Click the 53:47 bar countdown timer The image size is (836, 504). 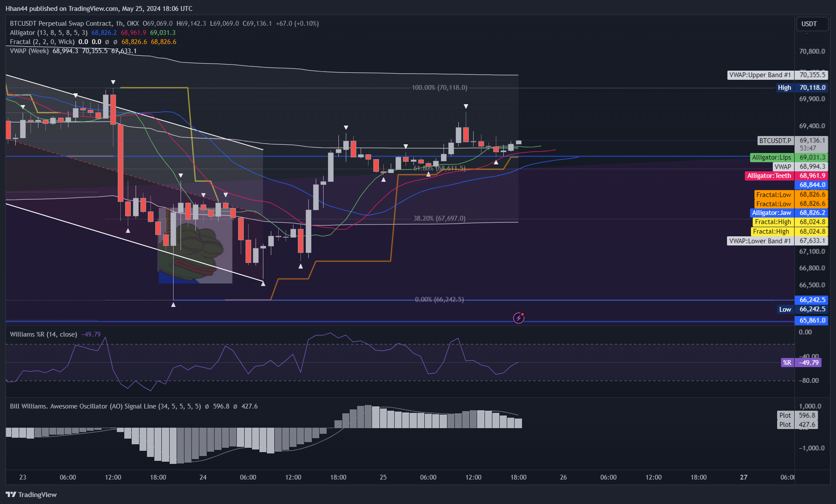point(808,149)
